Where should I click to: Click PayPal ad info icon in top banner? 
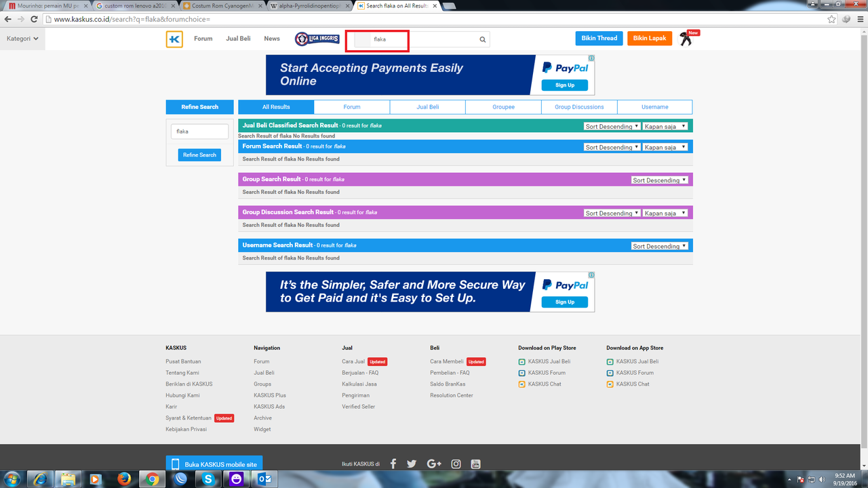pos(591,58)
